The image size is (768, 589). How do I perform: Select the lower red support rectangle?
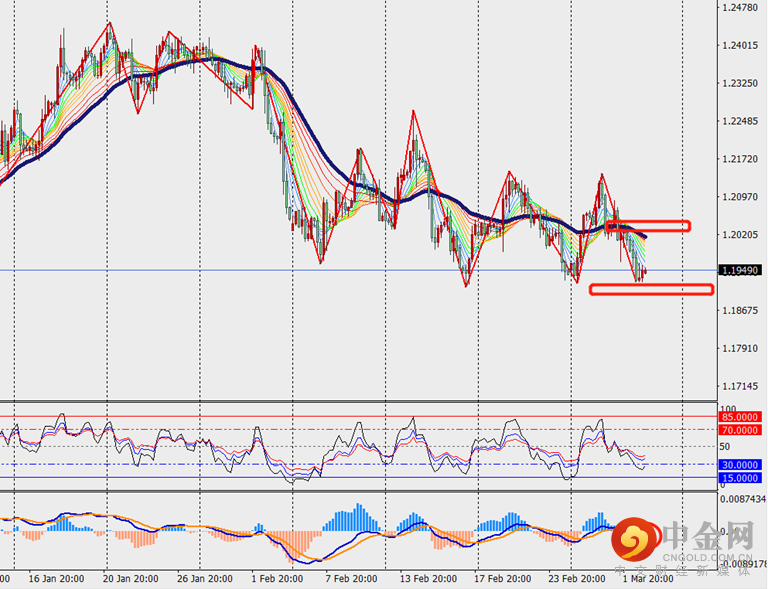pos(651,290)
